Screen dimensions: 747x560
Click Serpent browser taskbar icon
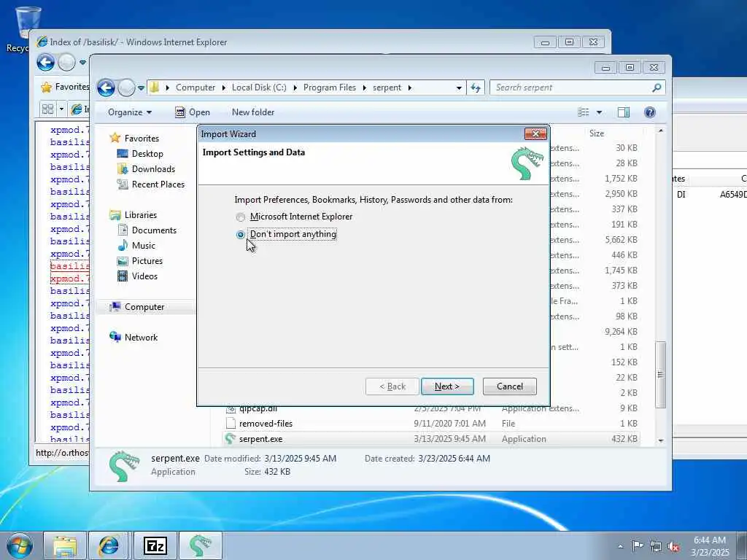[200, 545]
